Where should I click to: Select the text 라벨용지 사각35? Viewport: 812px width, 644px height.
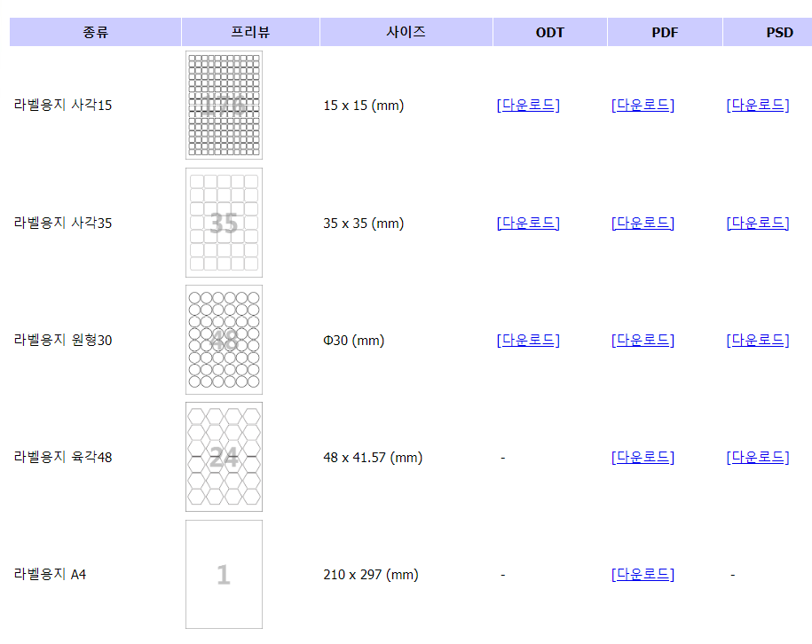[63, 224]
